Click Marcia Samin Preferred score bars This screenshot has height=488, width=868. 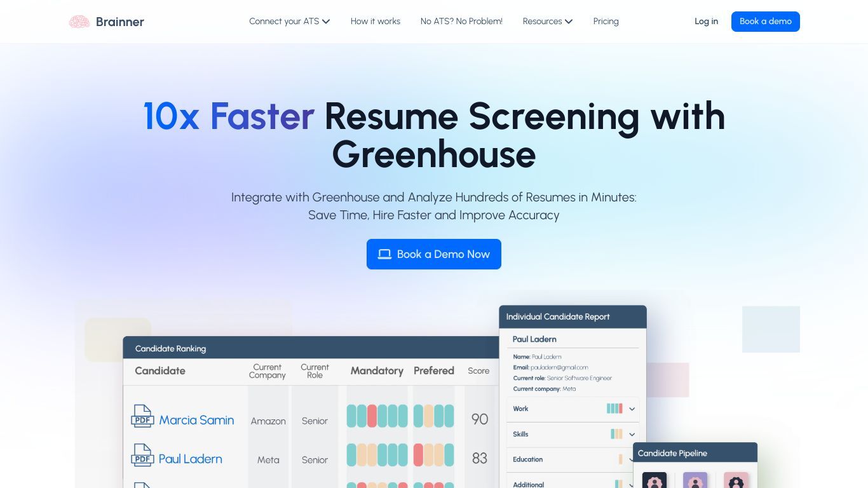(434, 416)
